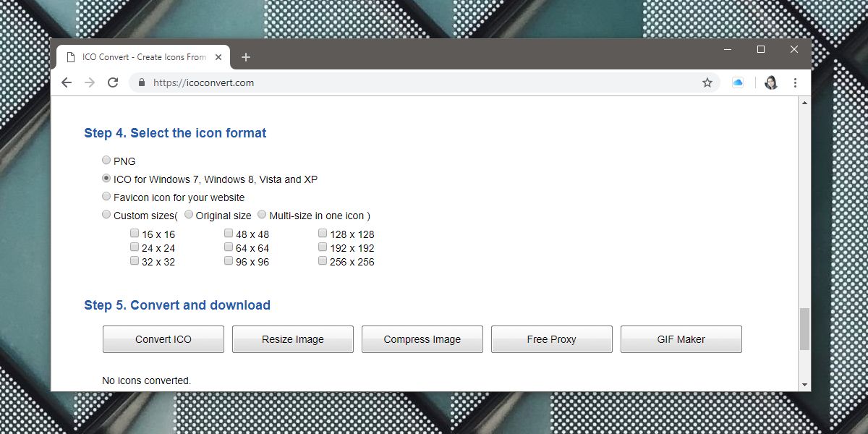Click the browser forward arrow
Image resolution: width=868 pixels, height=434 pixels.
[x=89, y=82]
